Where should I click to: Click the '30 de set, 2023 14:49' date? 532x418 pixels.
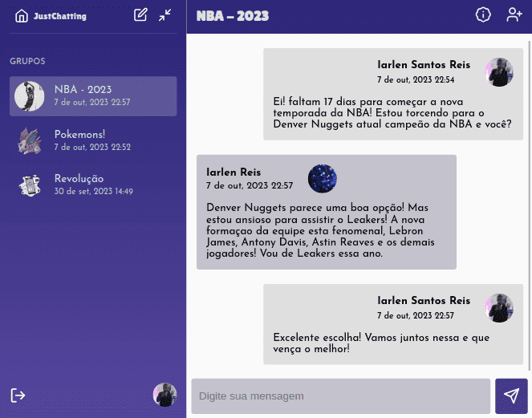point(94,192)
